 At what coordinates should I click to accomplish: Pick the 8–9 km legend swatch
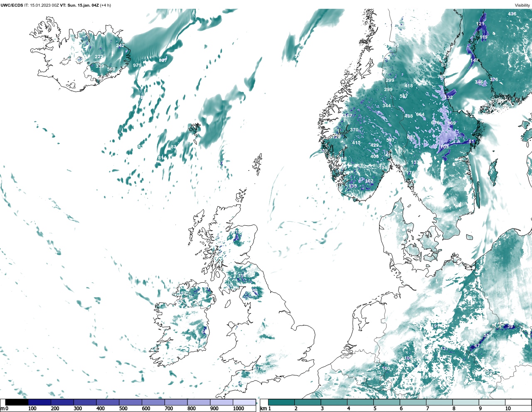(465, 402)
